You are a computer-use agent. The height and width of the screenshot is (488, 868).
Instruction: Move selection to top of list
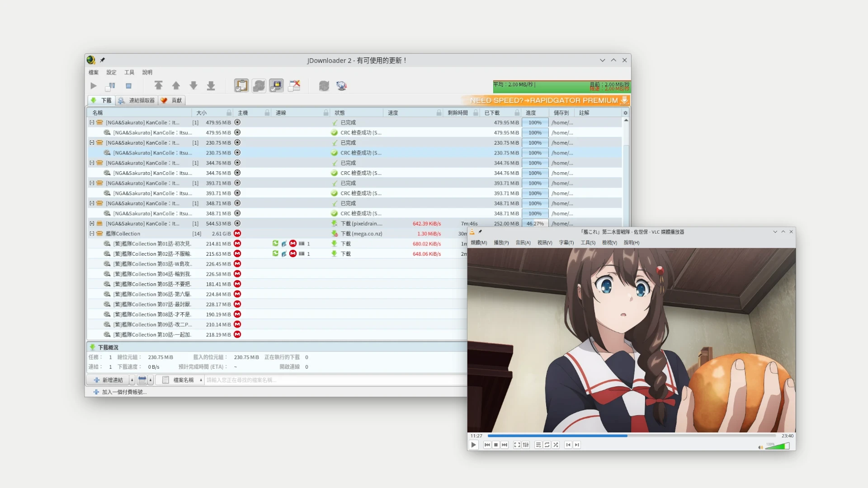(158, 86)
